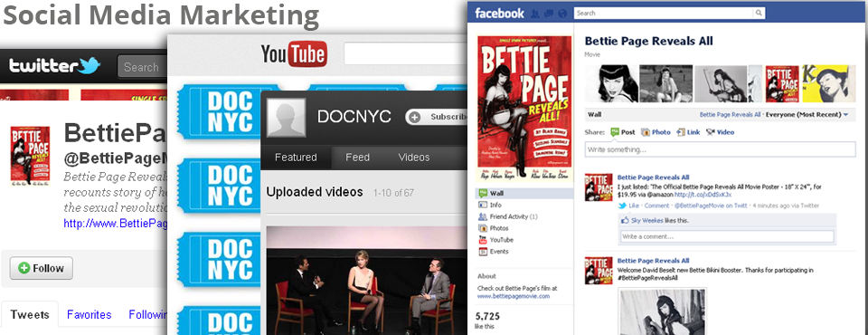The width and height of the screenshot is (868, 335).
Task: Click the Facebook logo
Action: coord(499,13)
